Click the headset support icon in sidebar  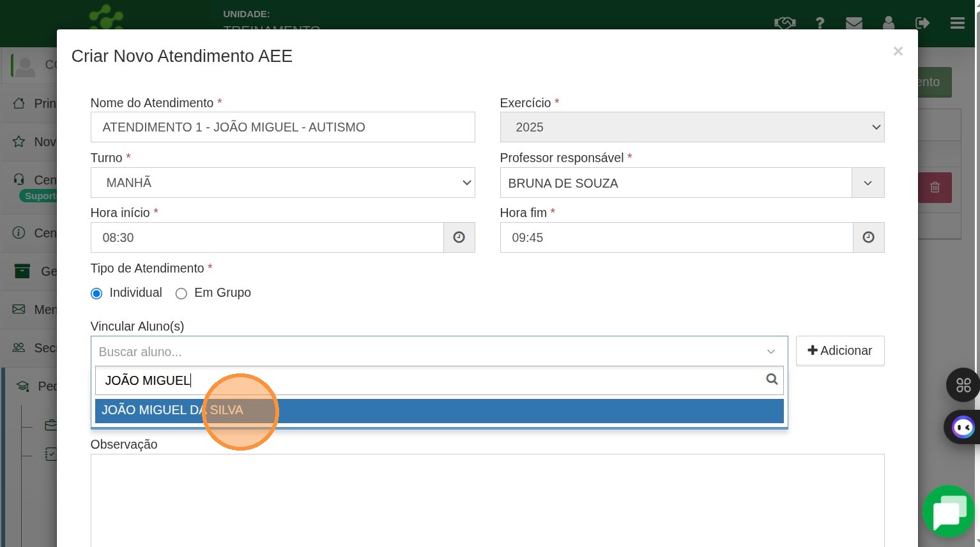pos(19,179)
